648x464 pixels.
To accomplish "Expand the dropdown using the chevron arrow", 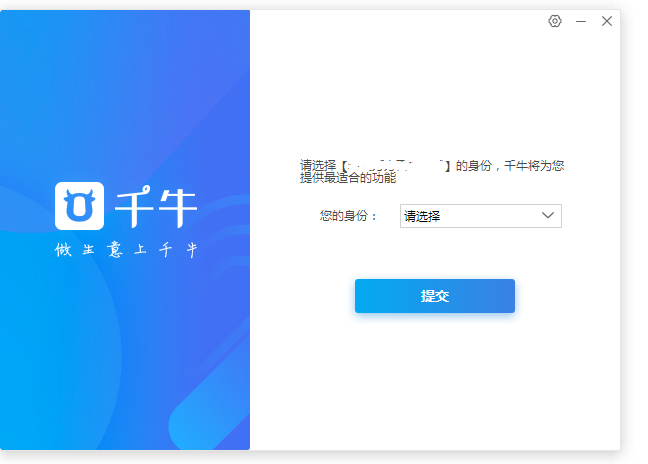I will pyautogui.click(x=548, y=215).
